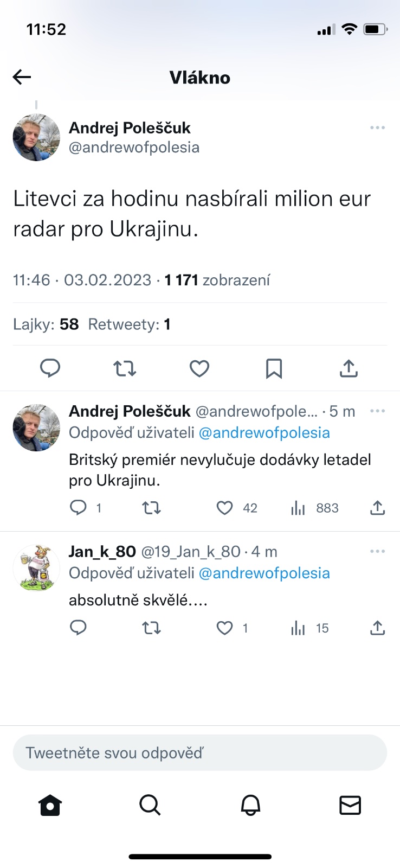400x868 pixels.
Task: Open the Search tab
Action: coord(150,805)
